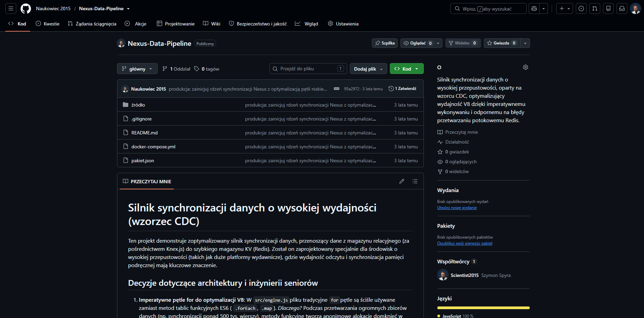
Task: Switch to the Kod tab
Action: pos(18,24)
